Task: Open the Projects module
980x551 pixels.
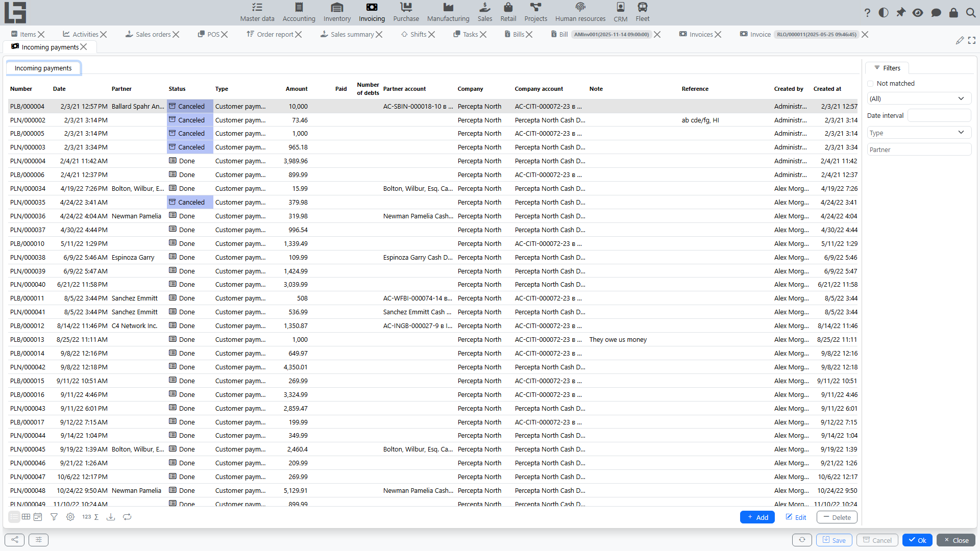Action: point(536,12)
